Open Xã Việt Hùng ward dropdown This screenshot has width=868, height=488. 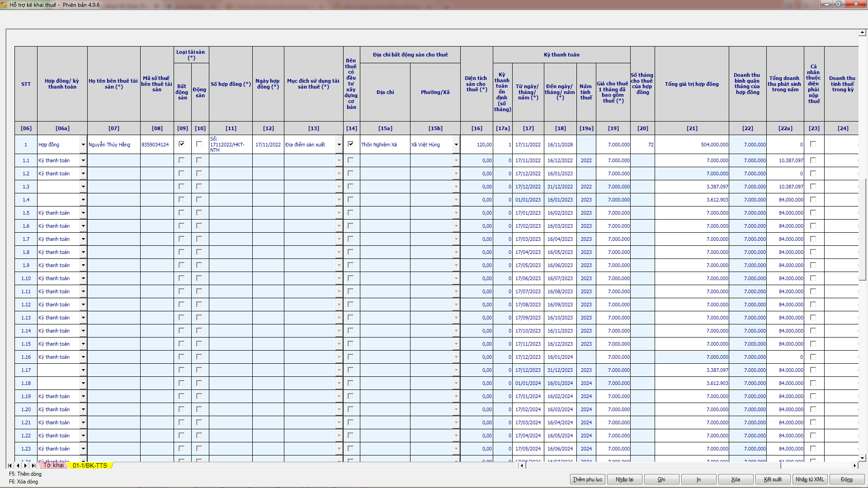456,145
